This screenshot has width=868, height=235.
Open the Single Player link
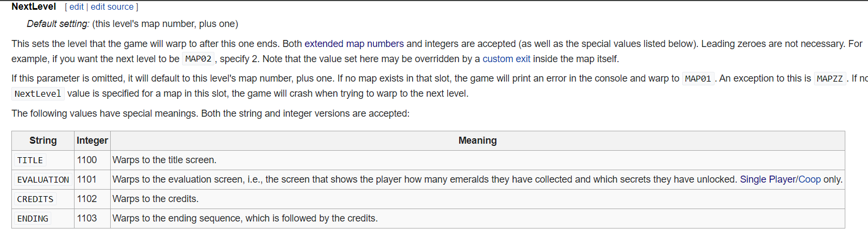click(x=768, y=179)
